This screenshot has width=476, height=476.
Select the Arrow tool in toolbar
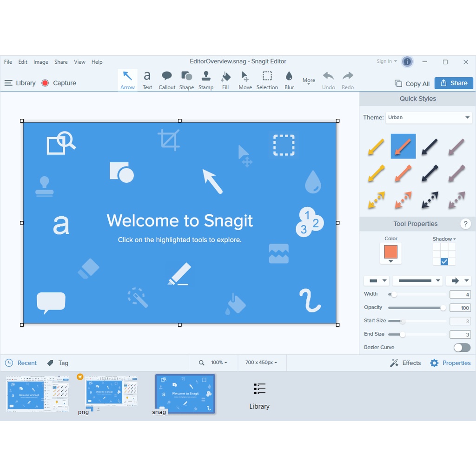[127, 80]
